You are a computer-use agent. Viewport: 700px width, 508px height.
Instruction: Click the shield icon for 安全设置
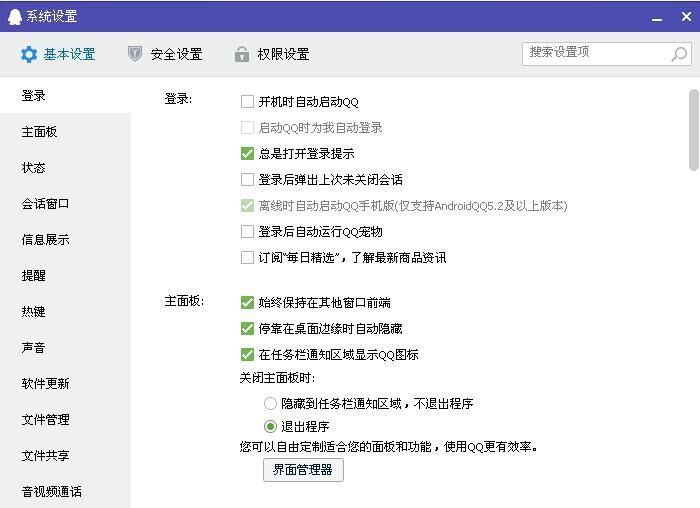(x=135, y=54)
